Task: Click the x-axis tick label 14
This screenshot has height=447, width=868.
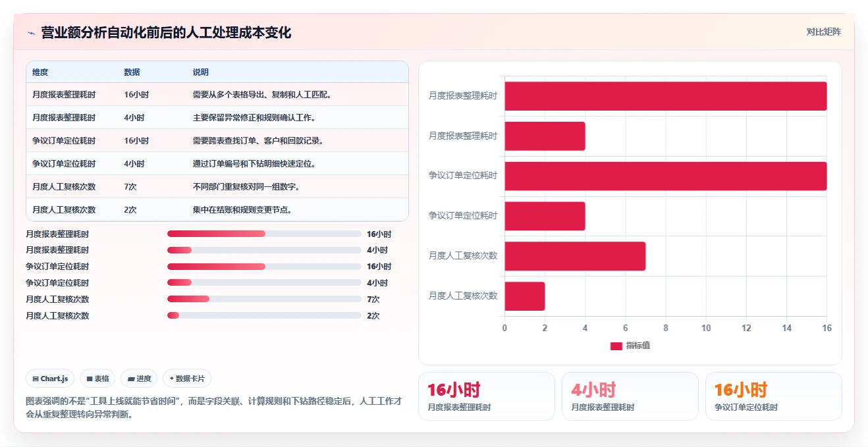Action: tap(786, 328)
